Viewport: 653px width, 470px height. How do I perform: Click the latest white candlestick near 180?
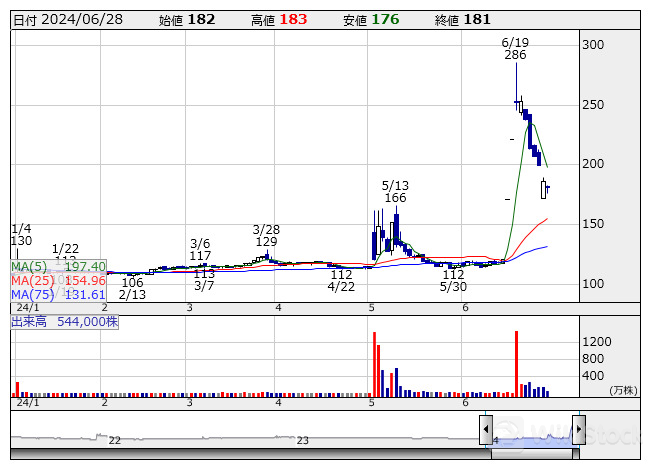[544, 189]
